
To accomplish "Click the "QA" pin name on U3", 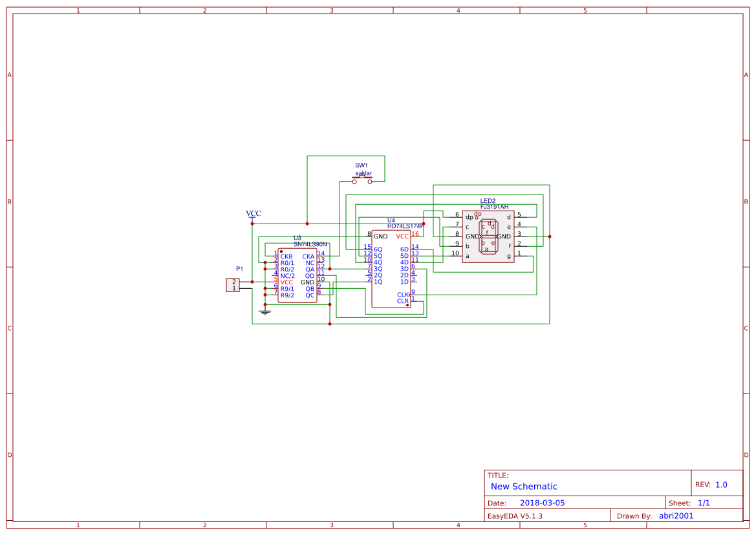I will point(310,269).
